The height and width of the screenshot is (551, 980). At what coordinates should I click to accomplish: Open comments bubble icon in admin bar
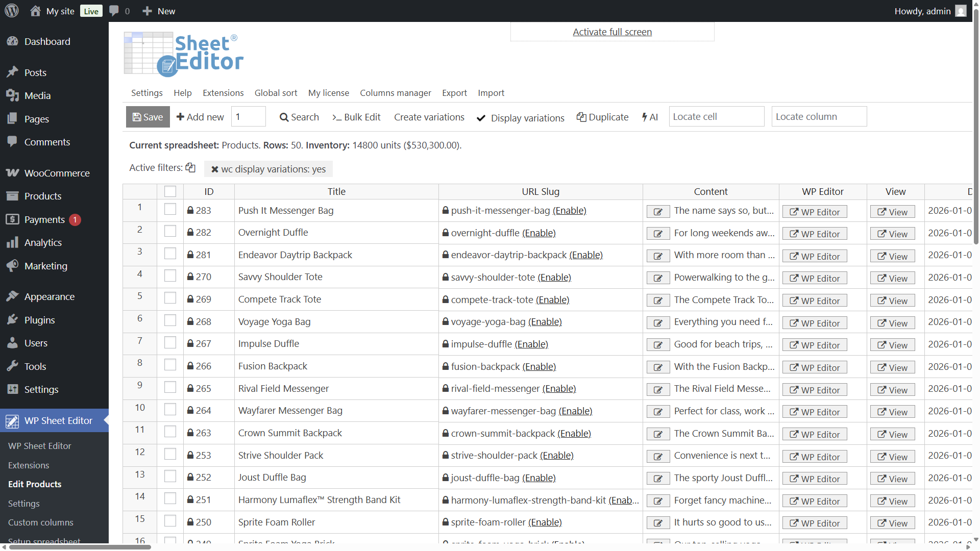(114, 11)
